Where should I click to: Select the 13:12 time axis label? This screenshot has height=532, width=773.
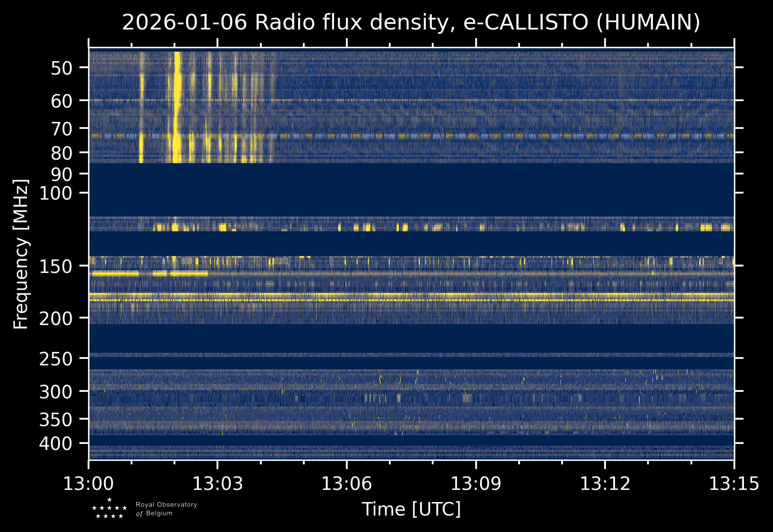605,483
